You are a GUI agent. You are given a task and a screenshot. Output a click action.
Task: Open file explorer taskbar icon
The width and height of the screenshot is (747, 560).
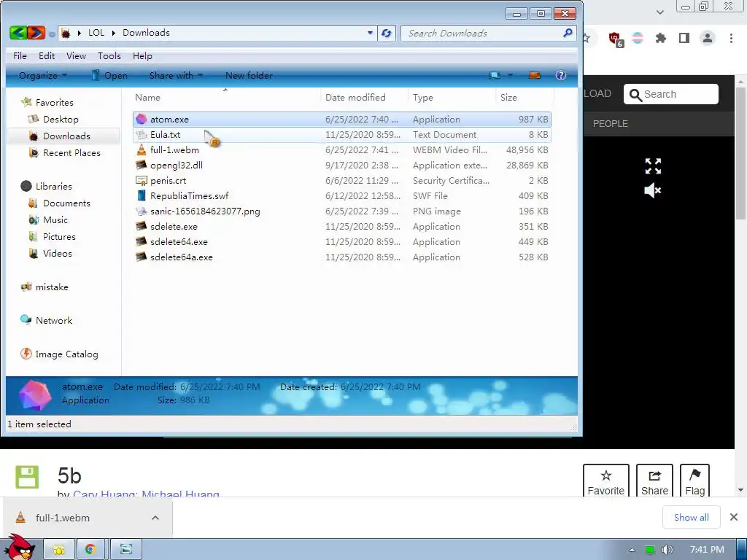(x=59, y=550)
